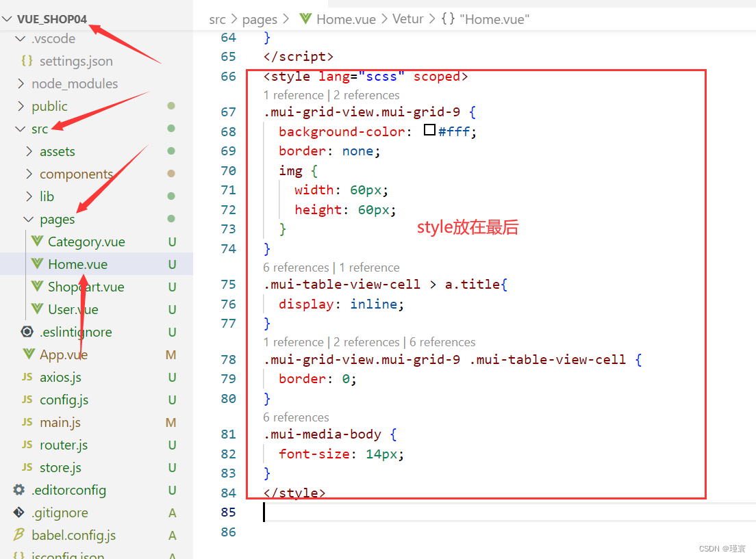Click line number 66 in the gutter
The width and height of the screenshot is (756, 559).
tap(228, 77)
